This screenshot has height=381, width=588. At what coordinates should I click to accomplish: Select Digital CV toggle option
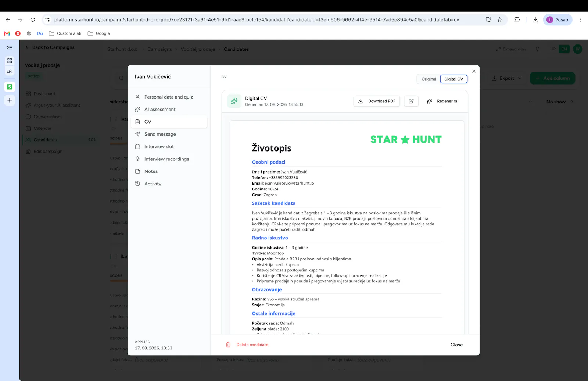pyautogui.click(x=454, y=79)
